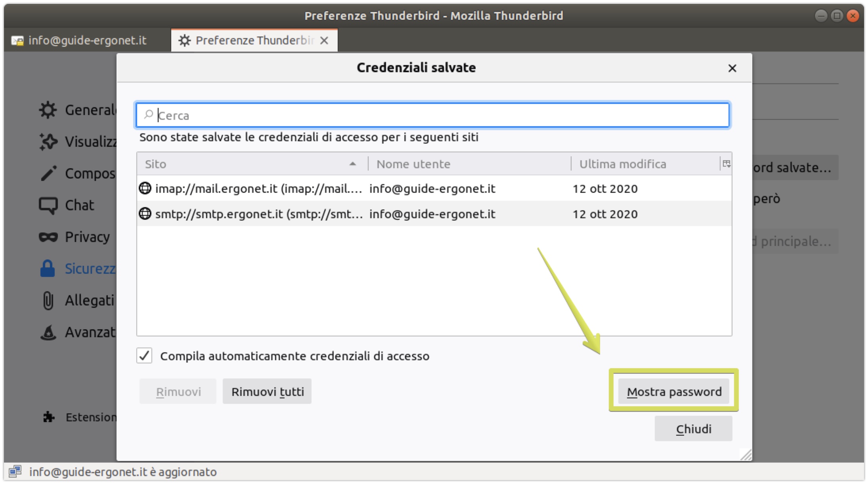
Task: Click the Rimuovi tutti button
Action: coord(267,392)
